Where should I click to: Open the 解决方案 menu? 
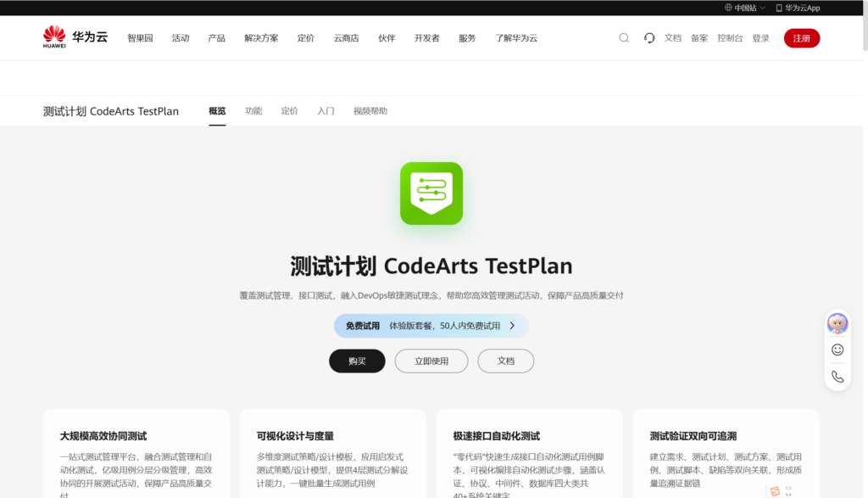[261, 38]
